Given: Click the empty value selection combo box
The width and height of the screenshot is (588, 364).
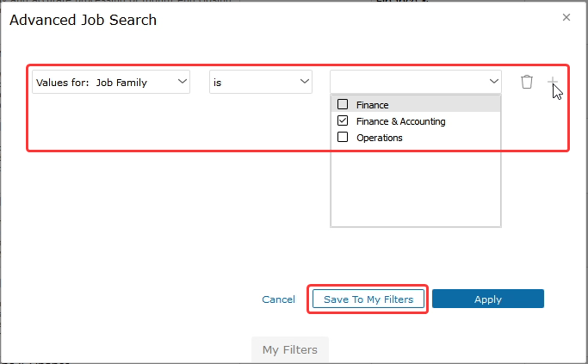Looking at the screenshot, I should tap(407, 82).
